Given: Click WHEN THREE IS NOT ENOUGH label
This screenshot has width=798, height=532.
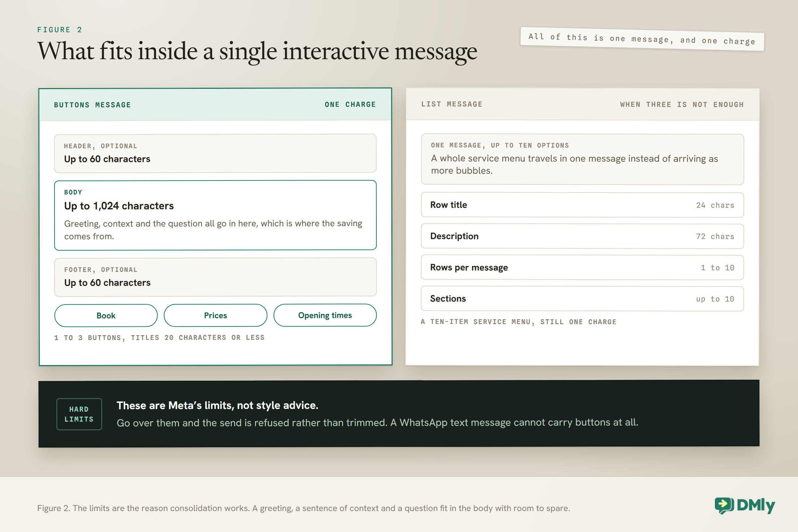Looking at the screenshot, I should pyautogui.click(x=682, y=104).
